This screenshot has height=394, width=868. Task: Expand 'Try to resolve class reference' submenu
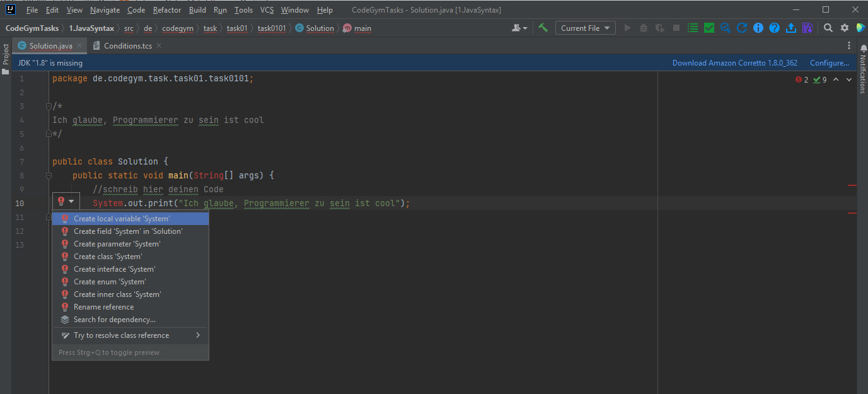197,335
